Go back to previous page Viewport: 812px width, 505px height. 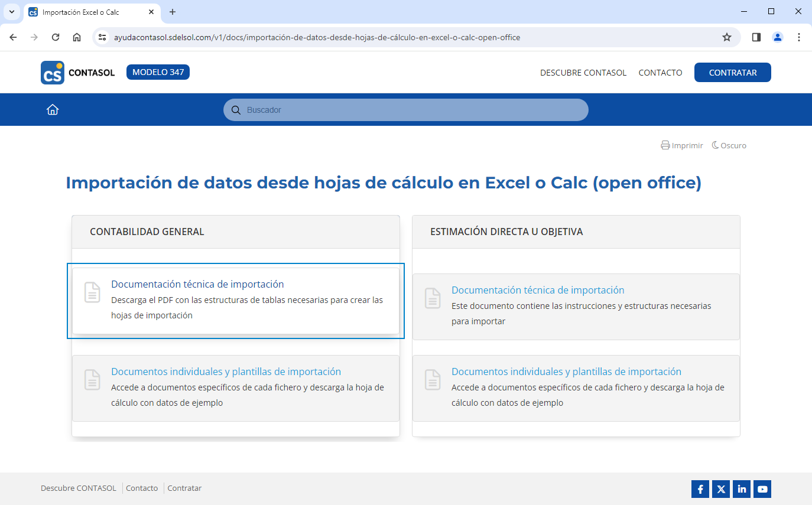(x=13, y=37)
